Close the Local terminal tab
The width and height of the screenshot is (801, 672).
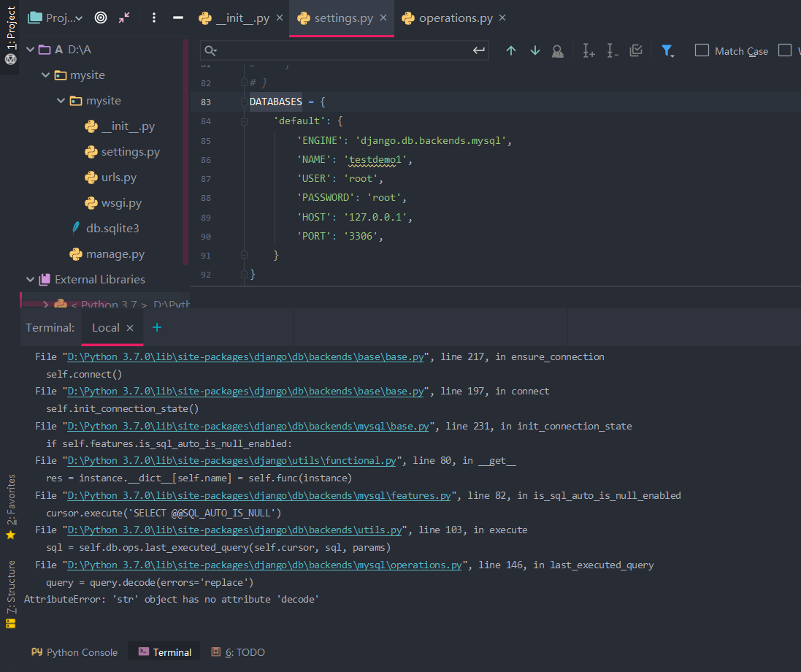coord(130,328)
